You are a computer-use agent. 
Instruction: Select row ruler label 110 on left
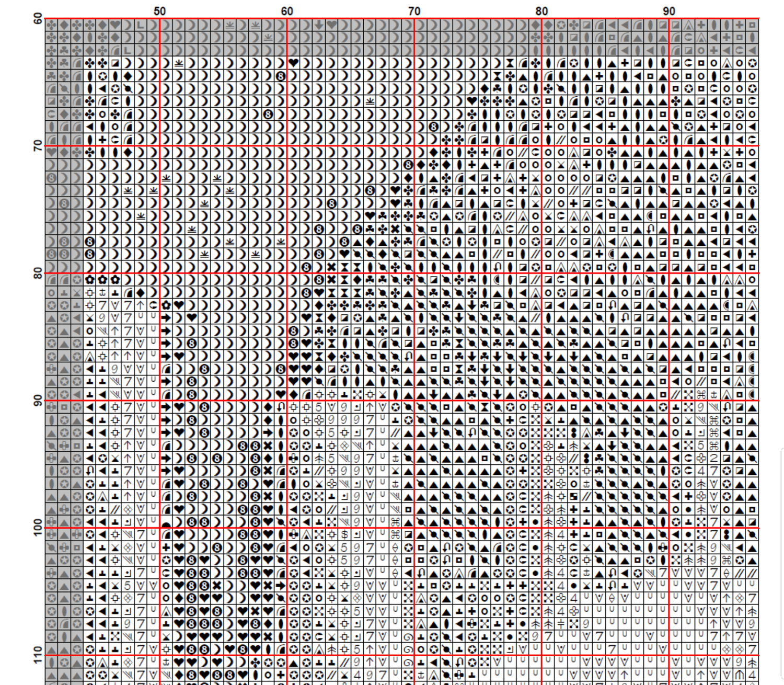pyautogui.click(x=38, y=655)
